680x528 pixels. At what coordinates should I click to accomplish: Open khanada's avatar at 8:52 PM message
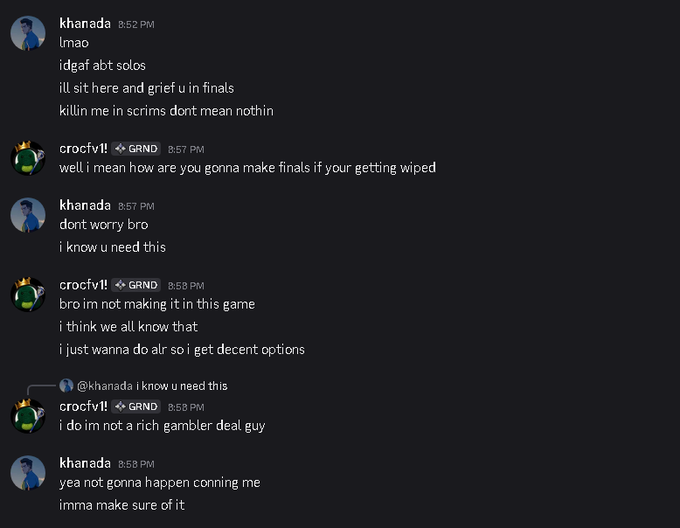28,33
